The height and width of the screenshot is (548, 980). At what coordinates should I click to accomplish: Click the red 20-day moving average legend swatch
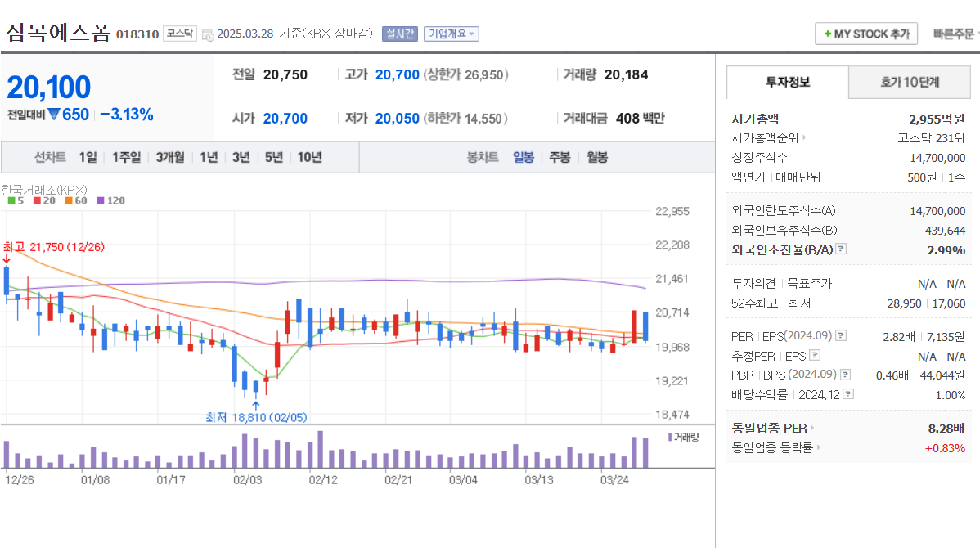37,200
